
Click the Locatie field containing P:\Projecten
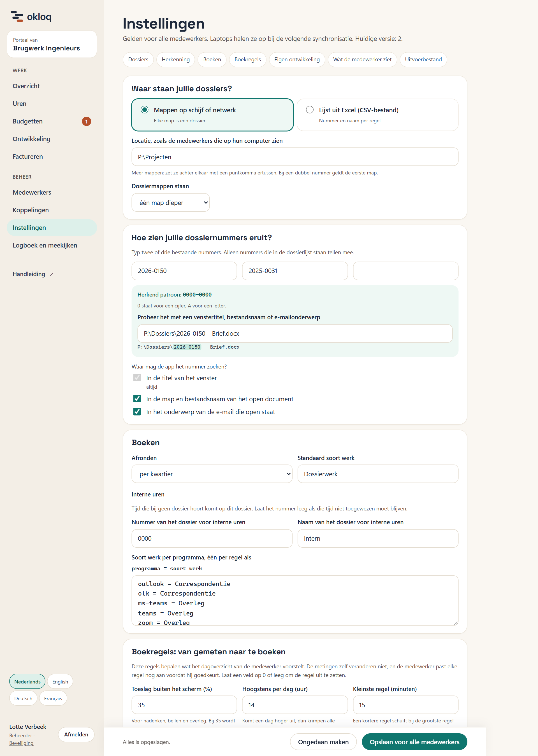295,157
